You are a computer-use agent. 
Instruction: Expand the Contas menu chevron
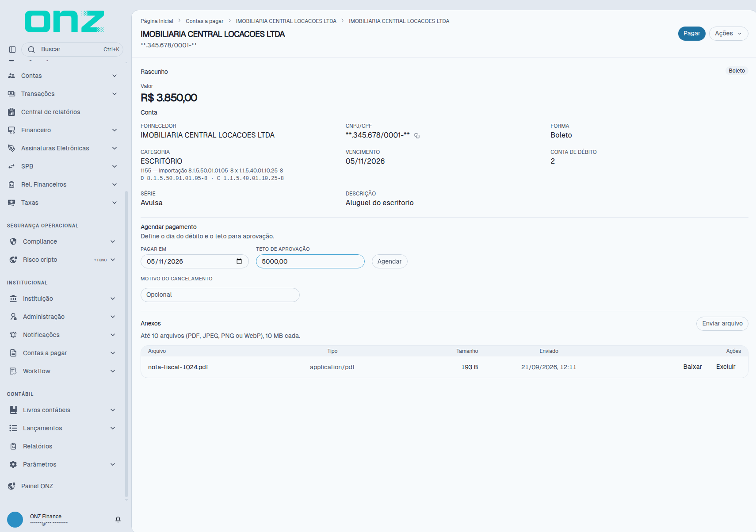115,76
